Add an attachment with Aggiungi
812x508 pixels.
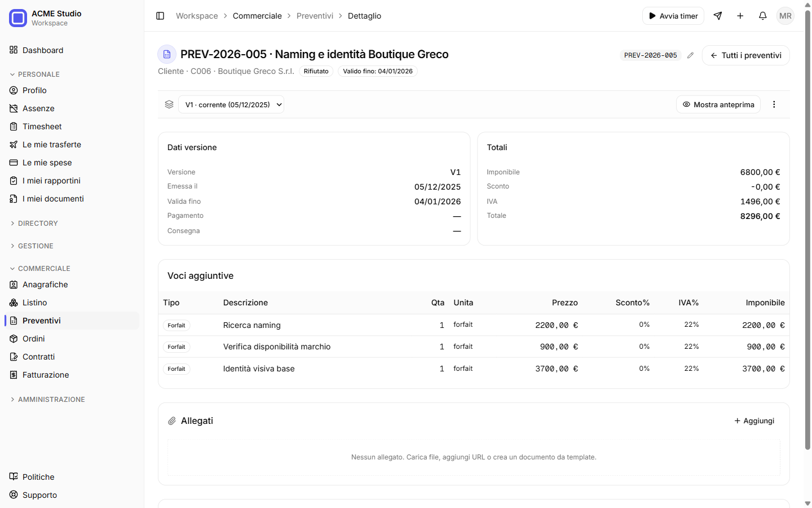[754, 421]
